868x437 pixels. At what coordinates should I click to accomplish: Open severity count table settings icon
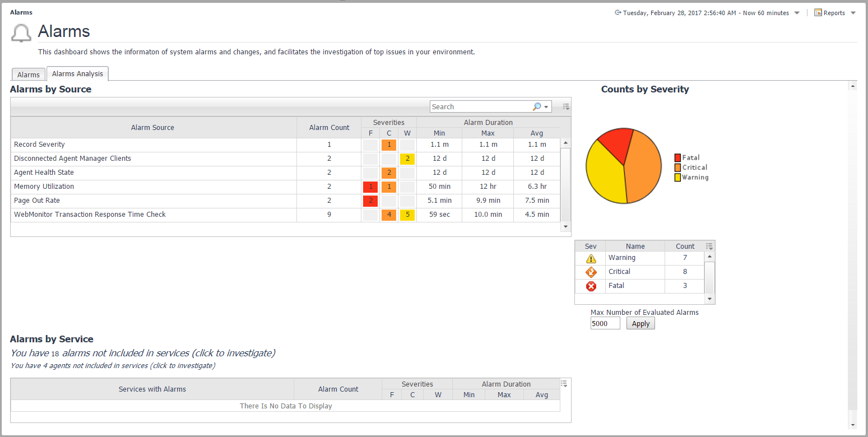(709, 246)
